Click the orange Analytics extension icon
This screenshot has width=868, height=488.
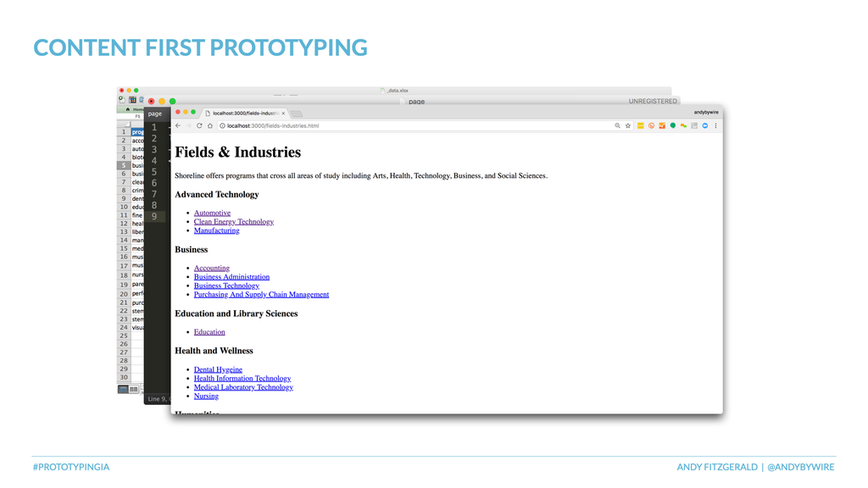pyautogui.click(x=662, y=125)
